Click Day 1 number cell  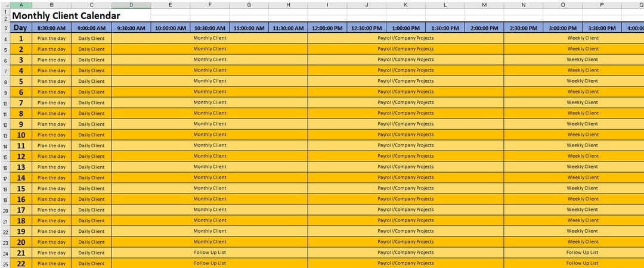coord(21,38)
